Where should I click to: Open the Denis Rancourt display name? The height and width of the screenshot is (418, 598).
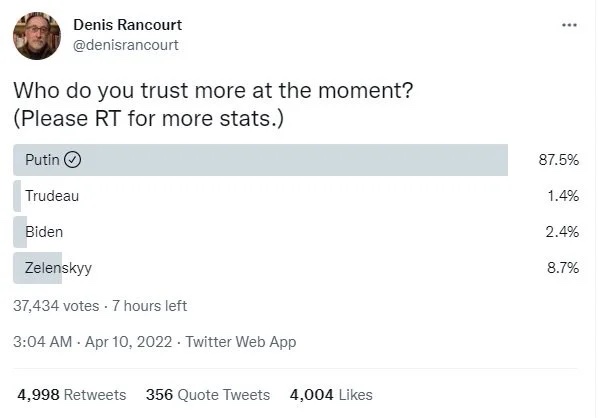click(127, 25)
